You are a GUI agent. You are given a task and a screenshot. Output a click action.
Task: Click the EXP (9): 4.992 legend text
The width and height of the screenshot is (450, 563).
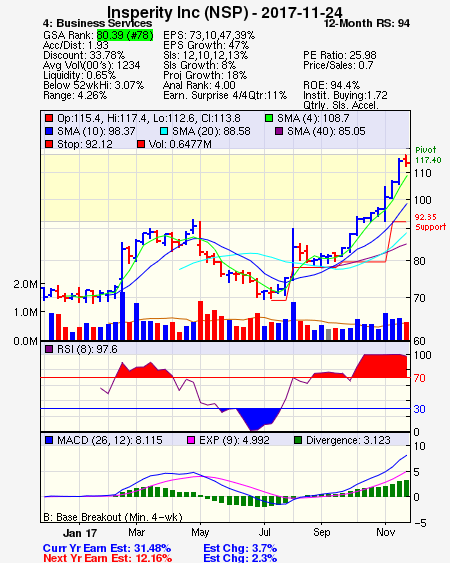point(234,440)
